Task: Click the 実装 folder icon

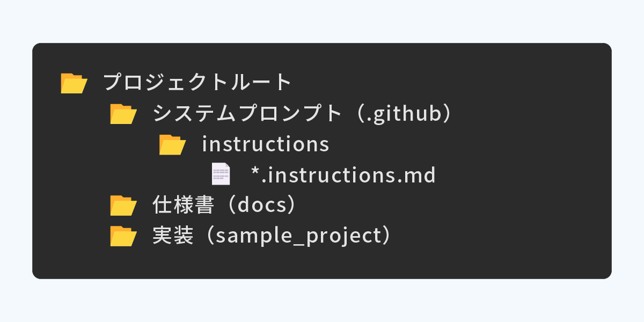Action: (123, 236)
